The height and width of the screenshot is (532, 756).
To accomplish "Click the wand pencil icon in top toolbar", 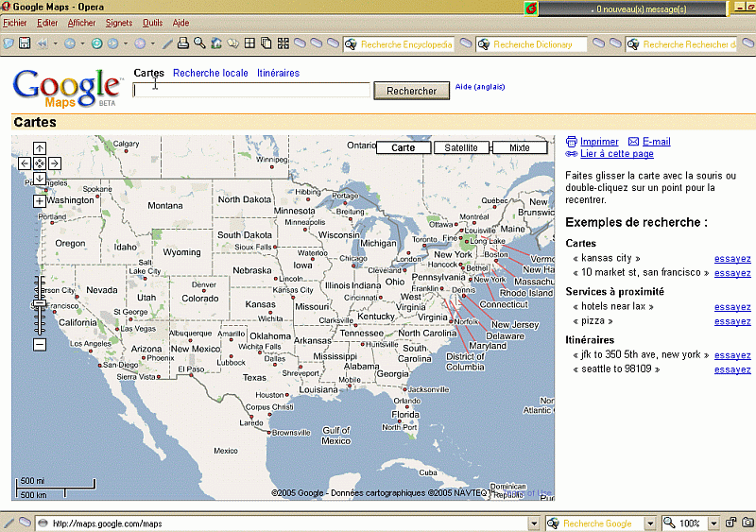I will tap(167, 43).
